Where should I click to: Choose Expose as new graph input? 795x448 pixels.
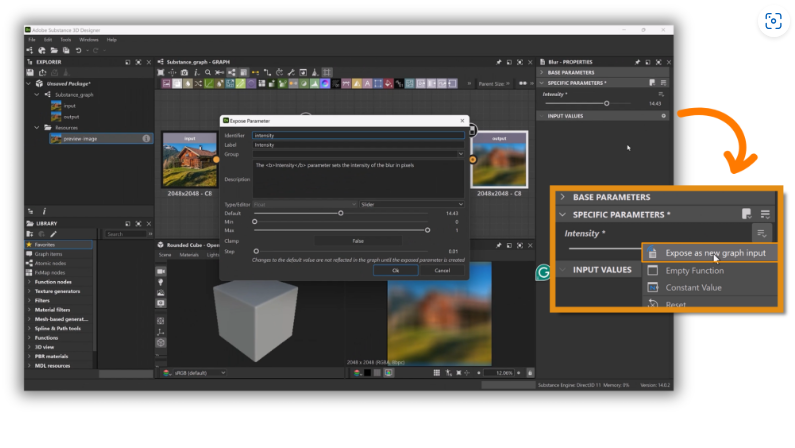(x=710, y=253)
